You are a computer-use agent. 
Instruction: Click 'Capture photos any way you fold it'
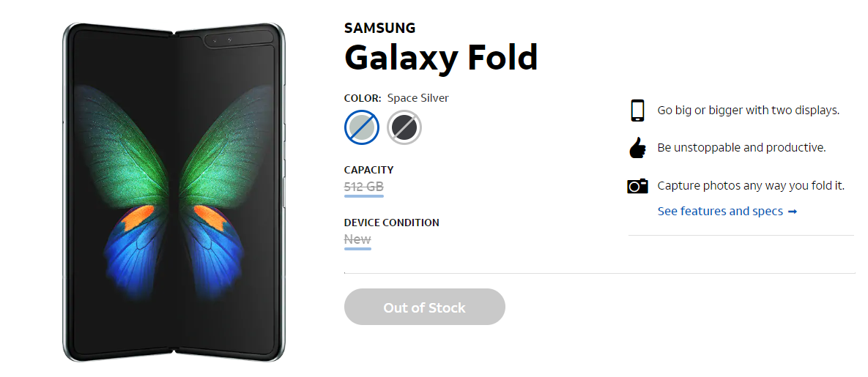(751, 186)
